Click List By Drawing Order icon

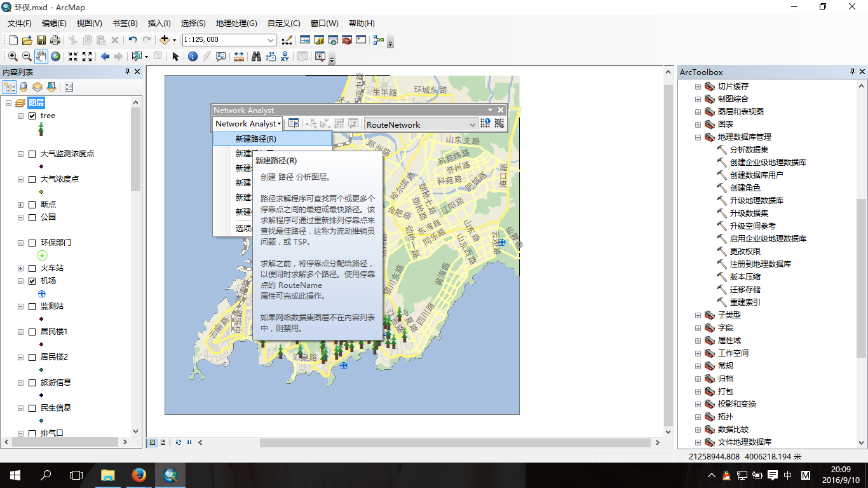pyautogui.click(x=10, y=87)
